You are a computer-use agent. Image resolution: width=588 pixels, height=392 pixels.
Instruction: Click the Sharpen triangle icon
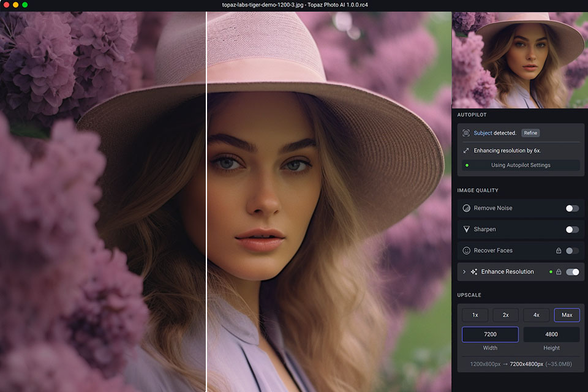pyautogui.click(x=467, y=229)
